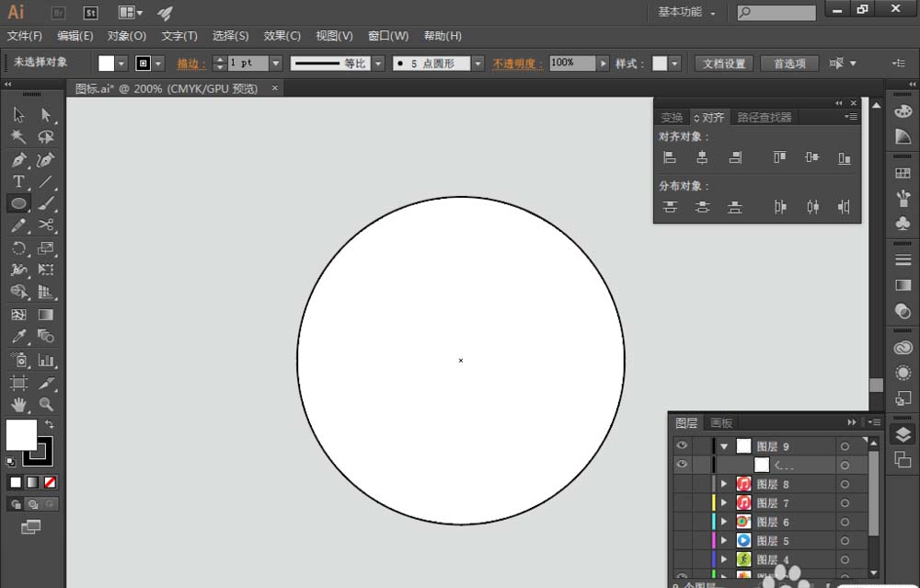This screenshot has width=920, height=588.
Task: Click horizontal align center icon
Action: pos(702,157)
